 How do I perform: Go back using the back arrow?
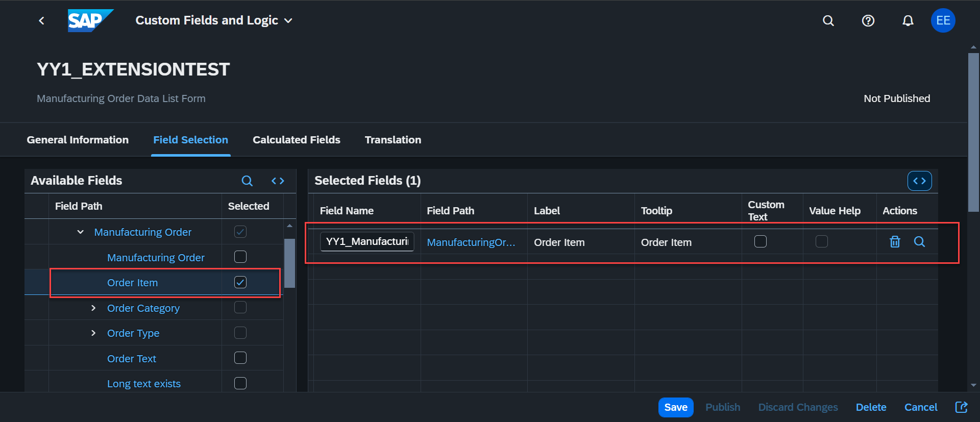tap(42, 20)
